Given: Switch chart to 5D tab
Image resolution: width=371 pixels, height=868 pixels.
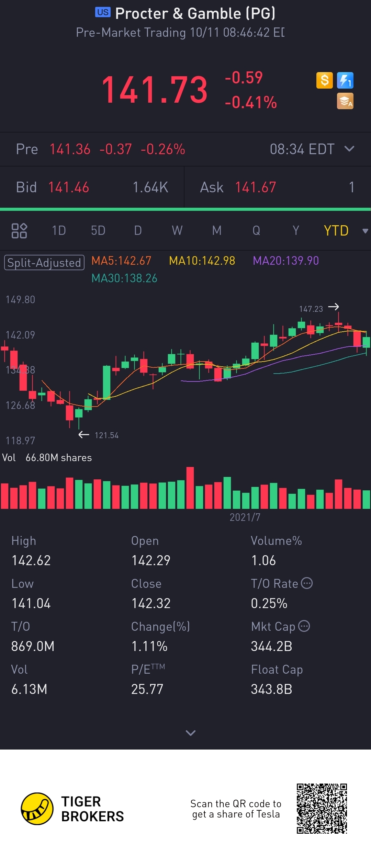Looking at the screenshot, I should (98, 230).
